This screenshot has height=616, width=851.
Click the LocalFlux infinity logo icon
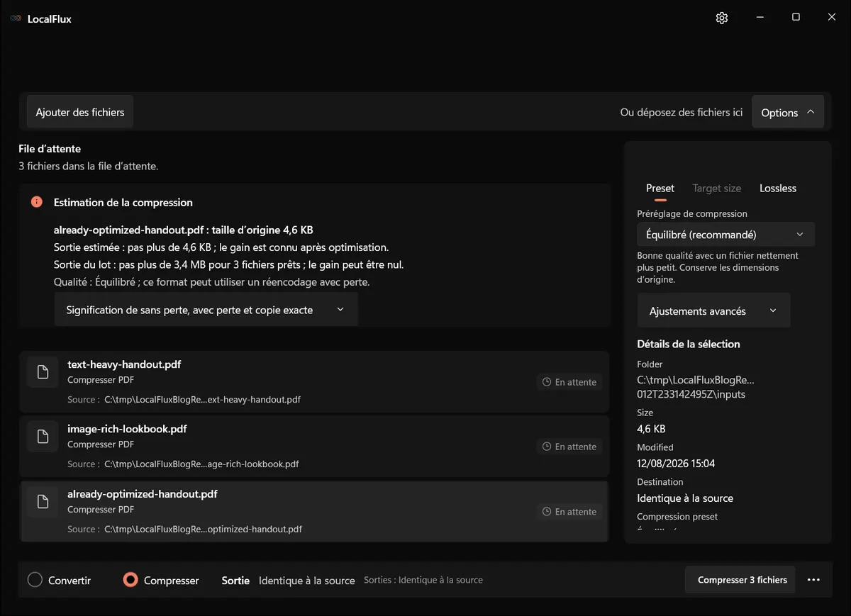point(16,19)
